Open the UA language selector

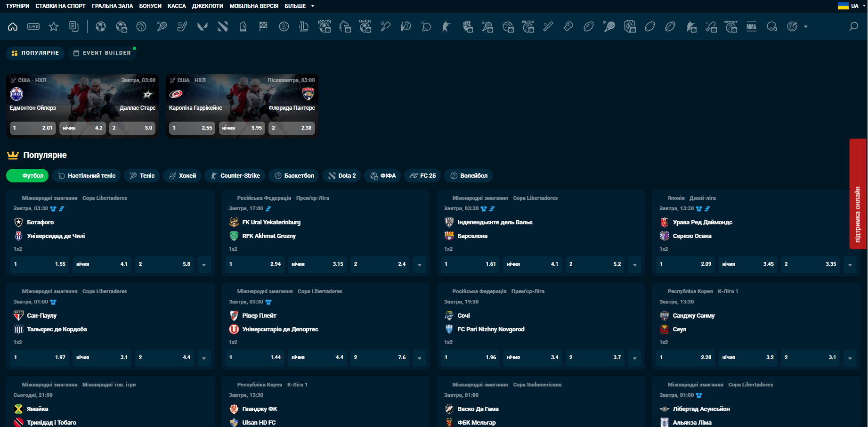pos(852,6)
